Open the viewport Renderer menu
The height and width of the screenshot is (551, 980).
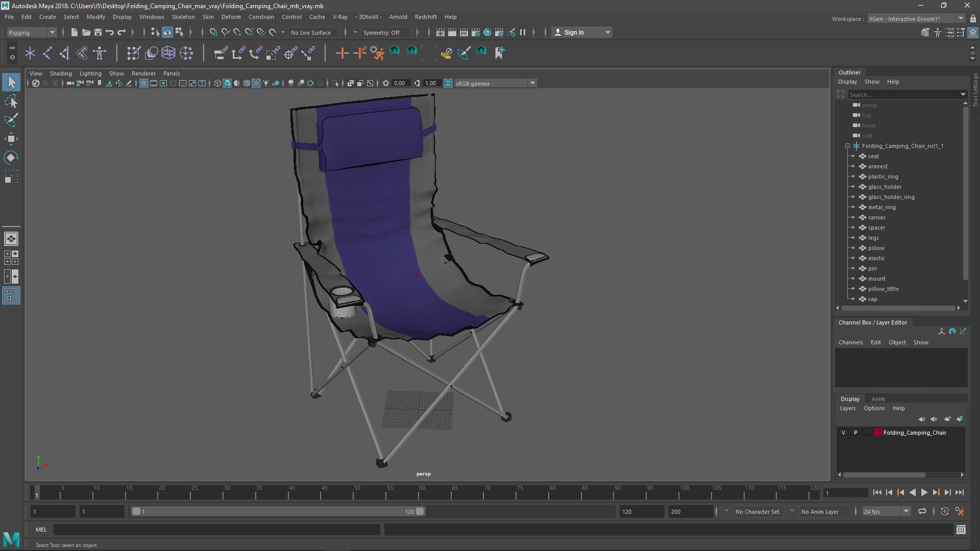[x=143, y=73]
